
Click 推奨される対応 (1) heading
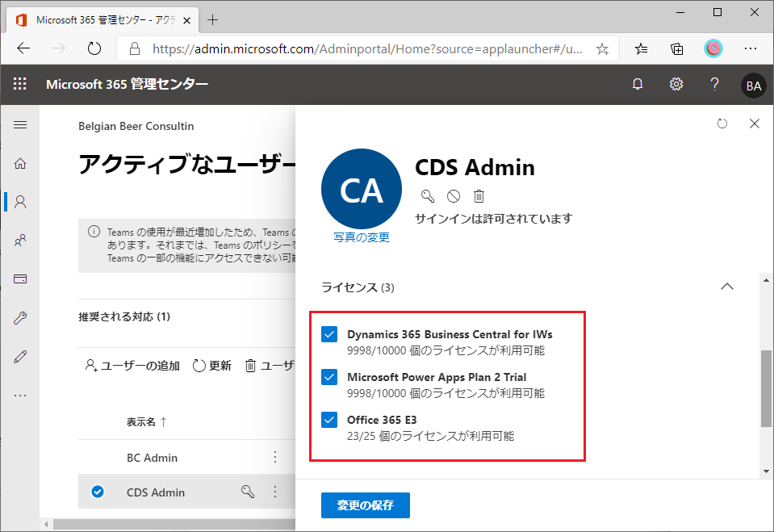pos(124,316)
